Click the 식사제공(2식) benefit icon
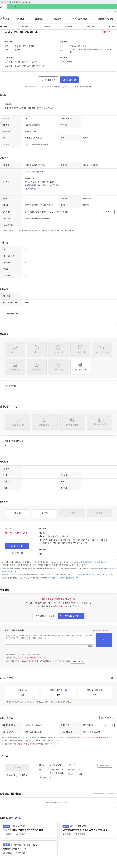The height and width of the screenshot is (868, 117). [80, 367]
